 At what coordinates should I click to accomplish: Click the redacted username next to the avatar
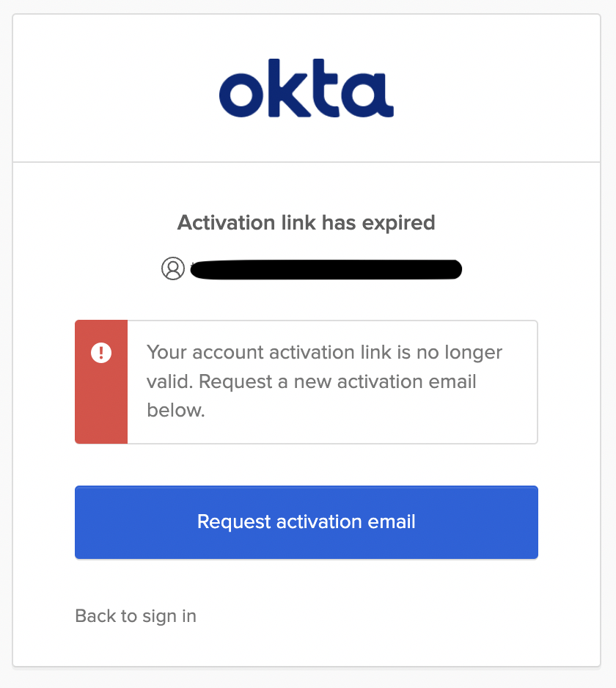point(326,269)
